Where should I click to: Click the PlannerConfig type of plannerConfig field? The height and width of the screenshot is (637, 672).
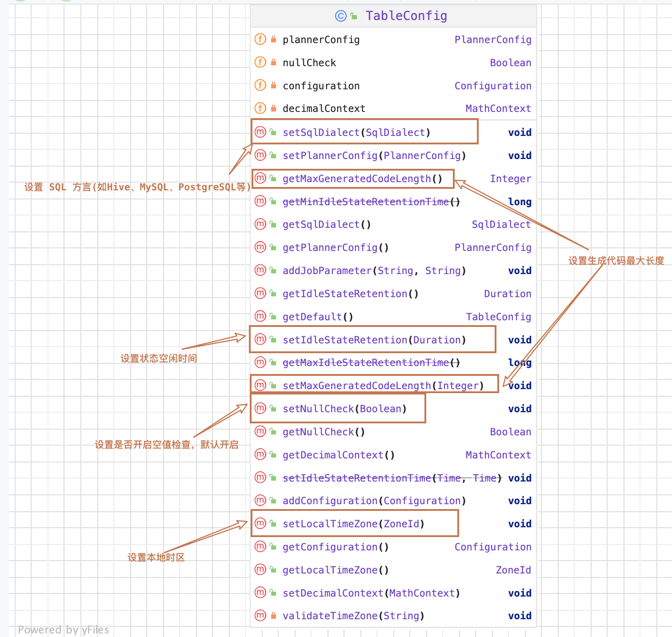click(493, 40)
